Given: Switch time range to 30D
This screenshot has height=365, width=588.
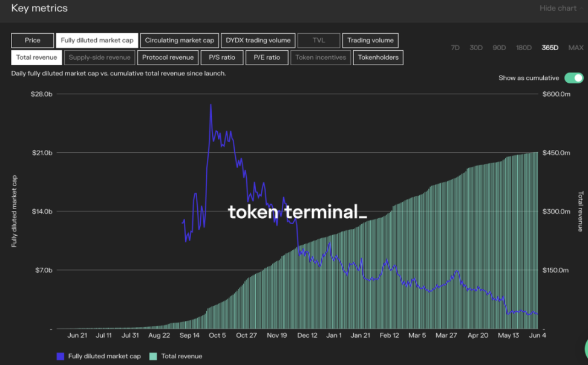Looking at the screenshot, I should click(x=476, y=48).
